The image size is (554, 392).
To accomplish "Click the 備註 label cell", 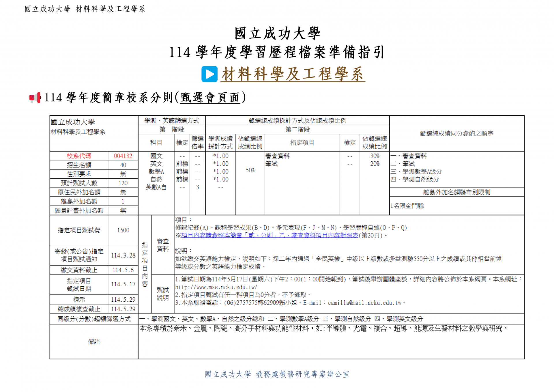I will tap(94, 342).
